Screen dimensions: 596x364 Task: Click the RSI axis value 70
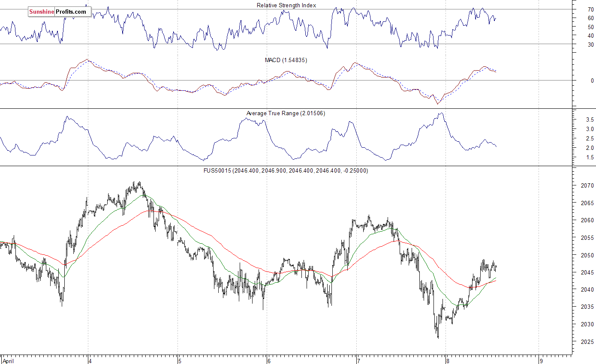591,9
